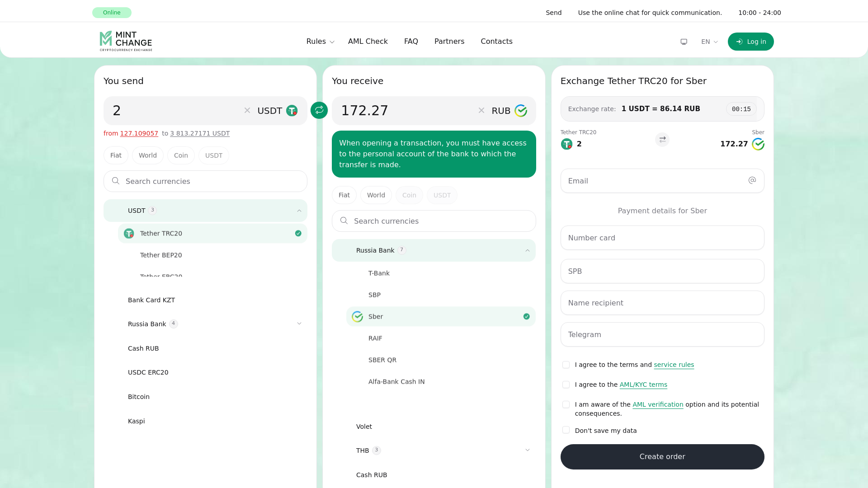This screenshot has height=488, width=868.
Task: Click Search currencies field in You send
Action: [x=205, y=181]
